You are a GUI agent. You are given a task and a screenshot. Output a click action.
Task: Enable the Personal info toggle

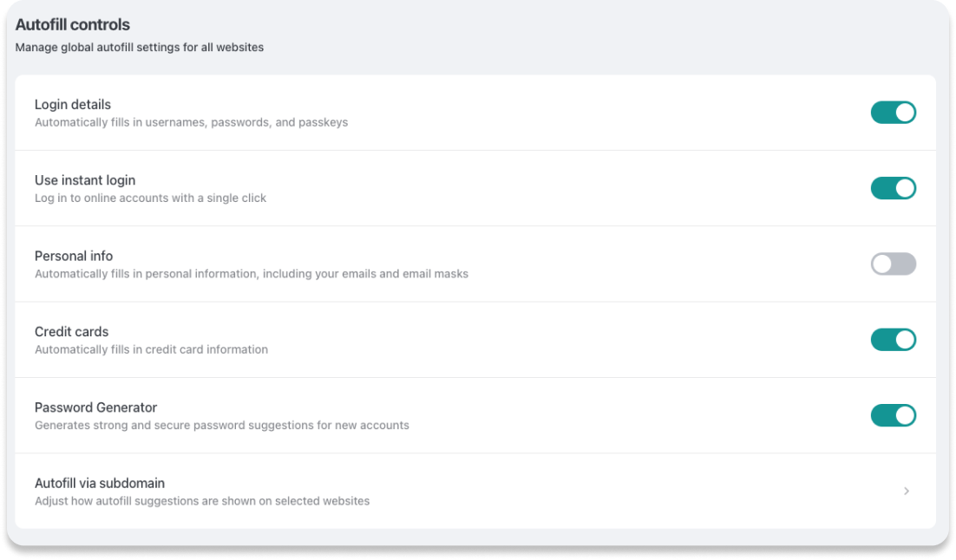point(894,264)
